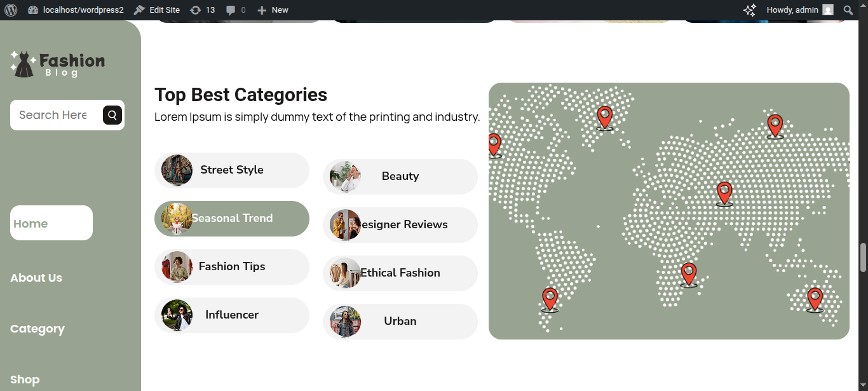Open the localhost/wordpress2 site menu
The width and height of the screenshot is (868, 391).
[x=76, y=10]
